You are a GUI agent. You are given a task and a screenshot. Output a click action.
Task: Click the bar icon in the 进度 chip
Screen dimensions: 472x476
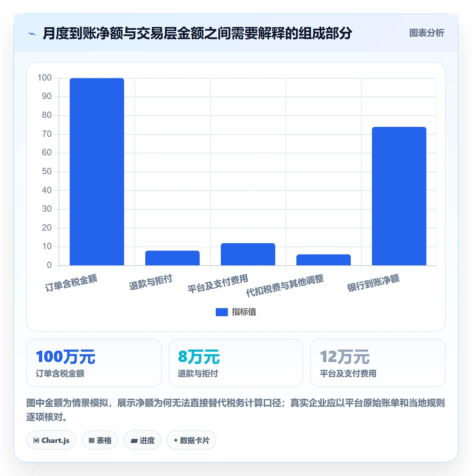(x=134, y=441)
